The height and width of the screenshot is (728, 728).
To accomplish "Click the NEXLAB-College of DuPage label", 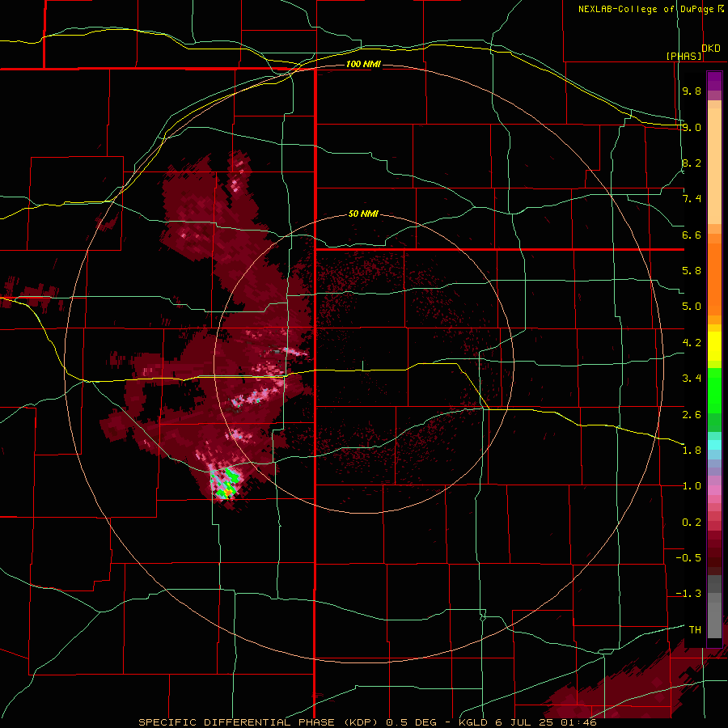I will 646,9.
